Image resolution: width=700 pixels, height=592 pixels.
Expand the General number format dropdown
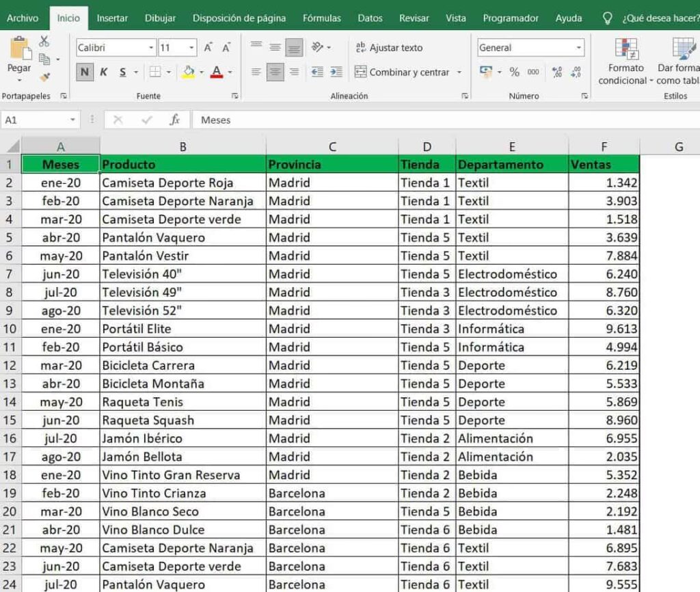[x=578, y=48]
